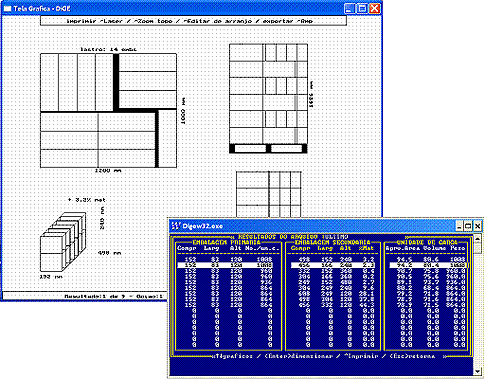
Task: Minimize the Tela Grafica window
Action: click(349, 9)
